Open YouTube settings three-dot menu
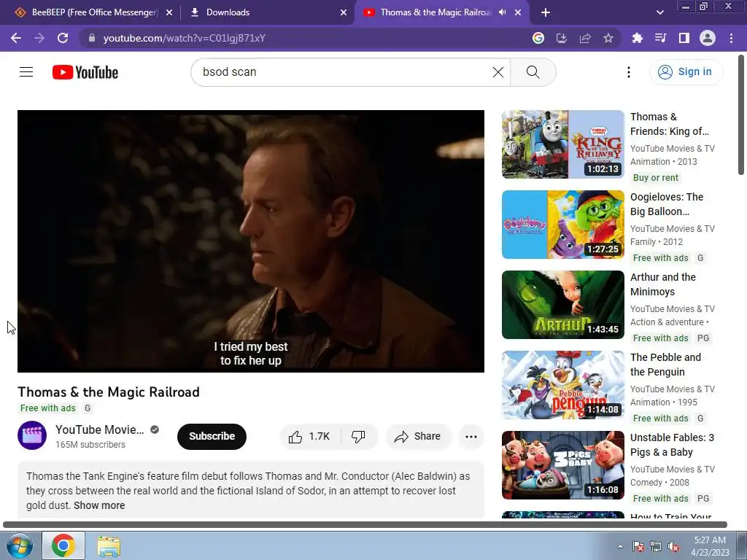The width and height of the screenshot is (747, 560). [x=628, y=72]
